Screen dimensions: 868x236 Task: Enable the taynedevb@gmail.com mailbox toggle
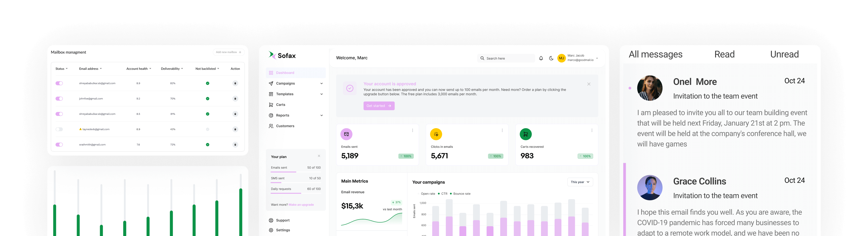59,130
